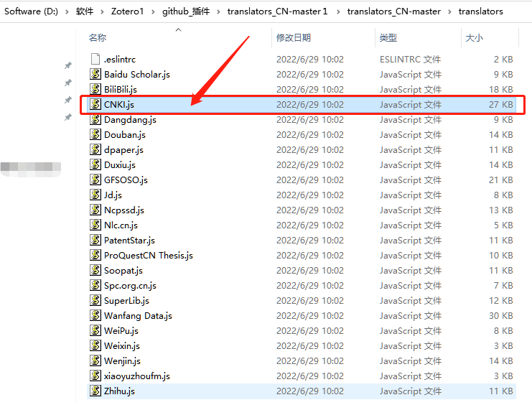Expand breadcrumb chevron after 软件

click(x=102, y=12)
